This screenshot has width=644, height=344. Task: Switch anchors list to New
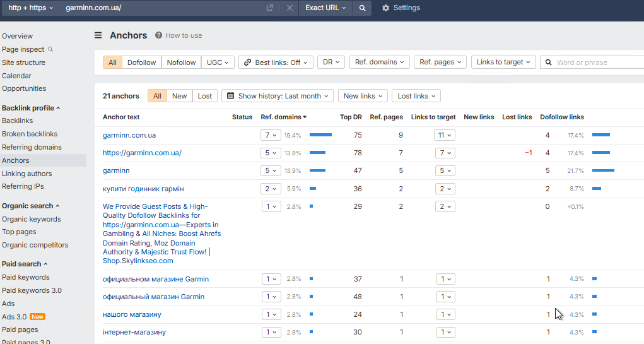click(180, 96)
